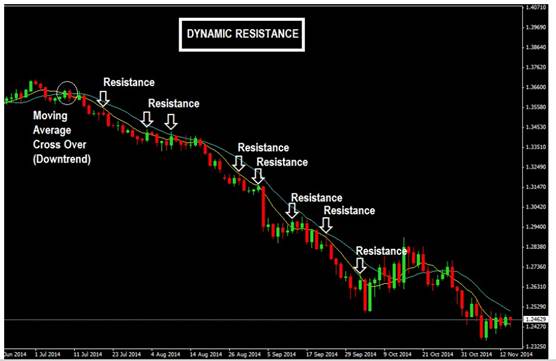
Task: Select the 17 Sep 2014 date label
Action: click(322, 354)
